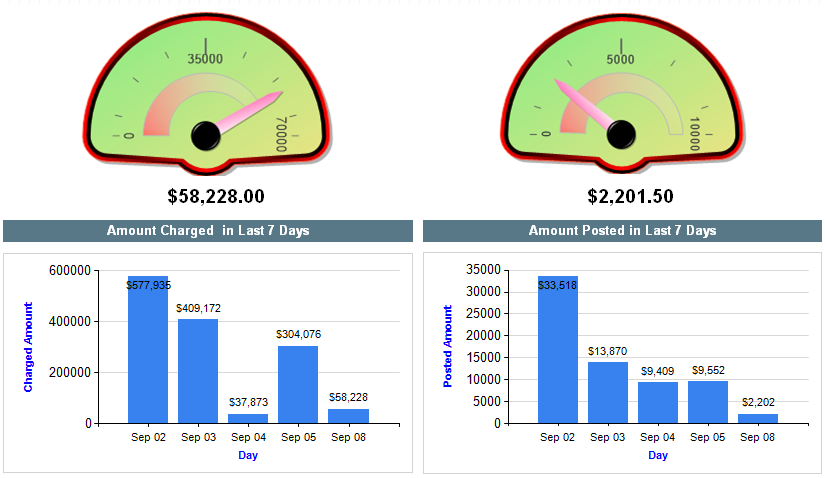The width and height of the screenshot is (826, 478).
Task: Click the Sep 03 label in posted chart
Action: (607, 437)
